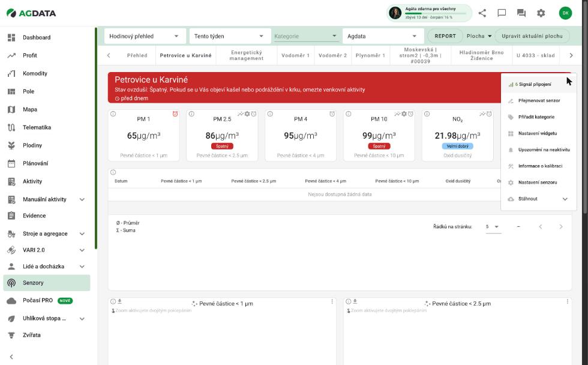
Task: Open the share icon in the top bar
Action: tap(482, 13)
